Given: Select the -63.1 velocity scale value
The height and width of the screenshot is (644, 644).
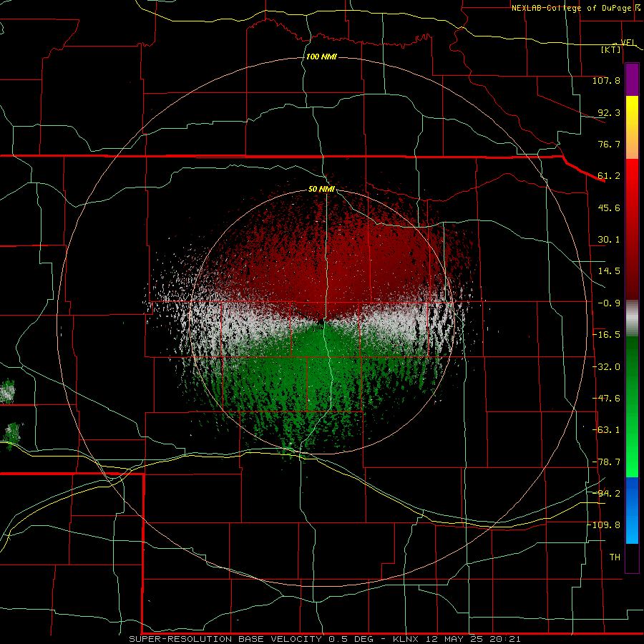Looking at the screenshot, I should [606, 430].
